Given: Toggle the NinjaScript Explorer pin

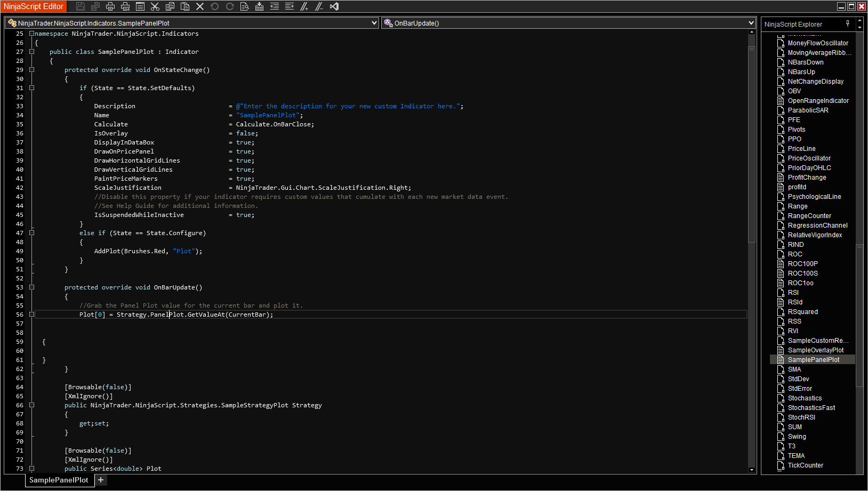Looking at the screenshot, I should point(848,23).
